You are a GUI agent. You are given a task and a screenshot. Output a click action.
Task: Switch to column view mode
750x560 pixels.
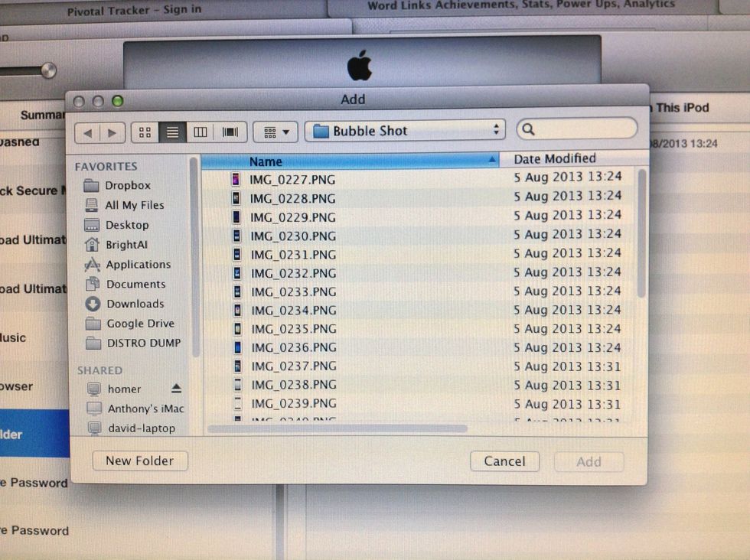tap(200, 132)
